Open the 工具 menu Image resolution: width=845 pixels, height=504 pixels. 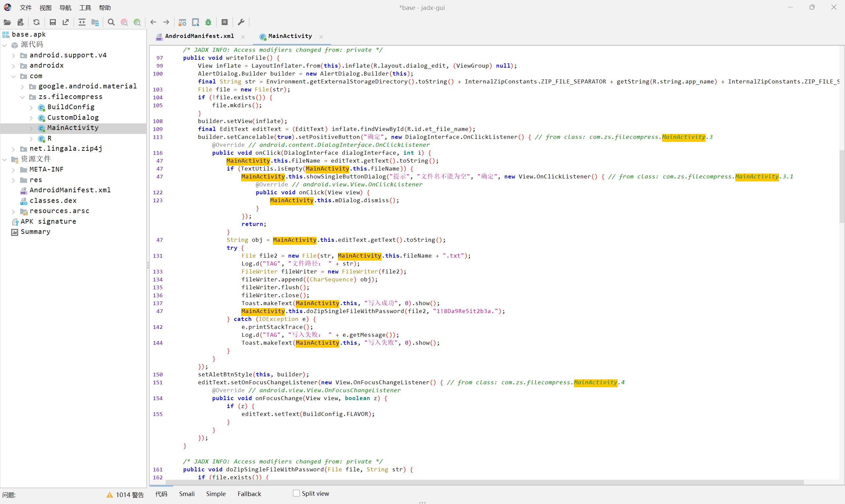click(x=85, y=8)
